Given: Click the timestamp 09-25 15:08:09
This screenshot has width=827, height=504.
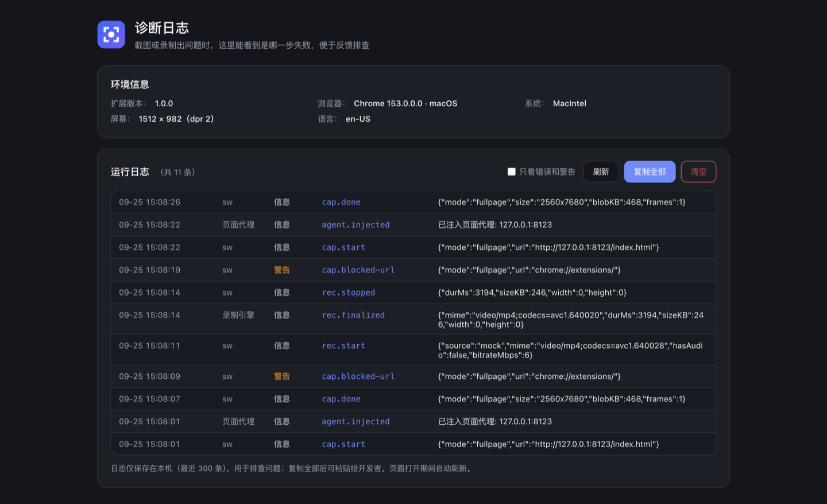Looking at the screenshot, I should click(150, 377).
